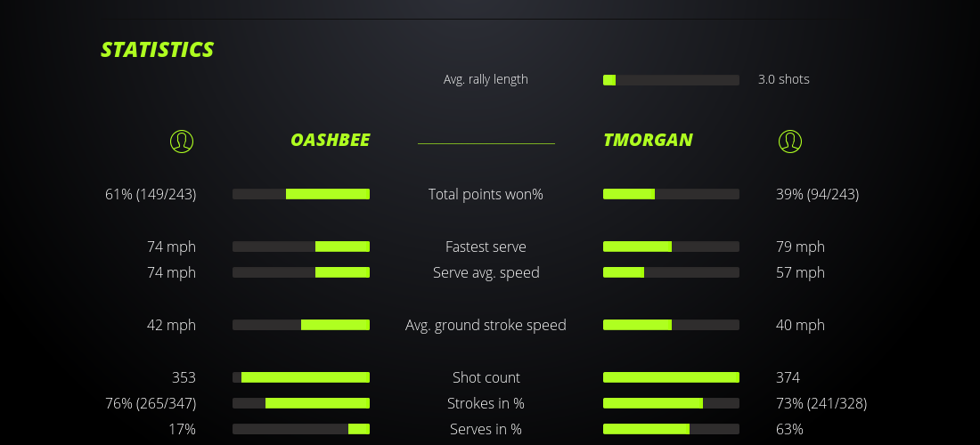Click OASHBEE's 61% (149/243) points value

(151, 194)
